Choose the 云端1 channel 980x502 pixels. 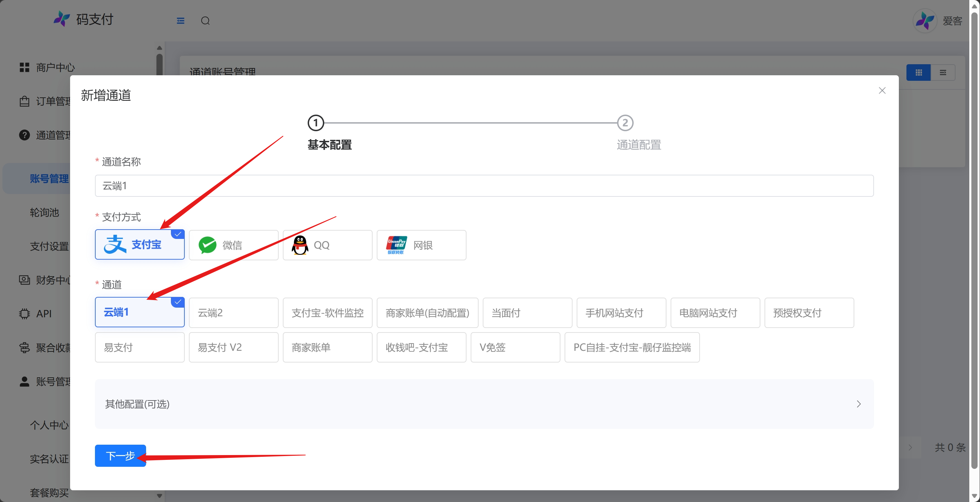140,312
